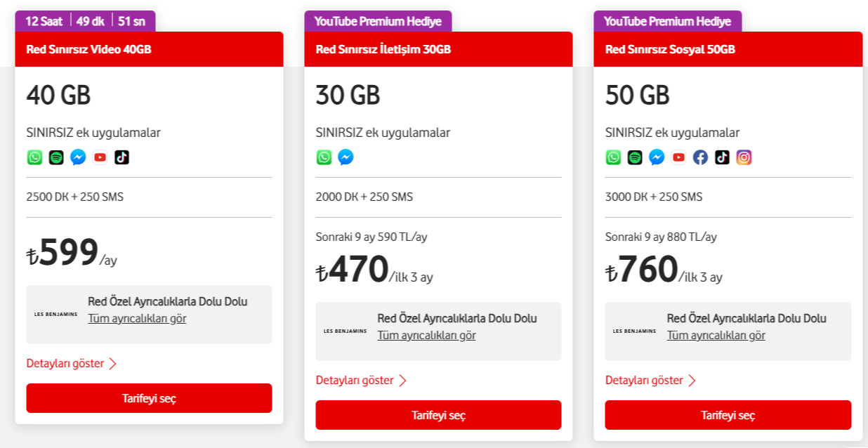Pick the 50GB plan via Tarifeyi seç
Viewport: 868px width, 448px height.
click(x=728, y=415)
